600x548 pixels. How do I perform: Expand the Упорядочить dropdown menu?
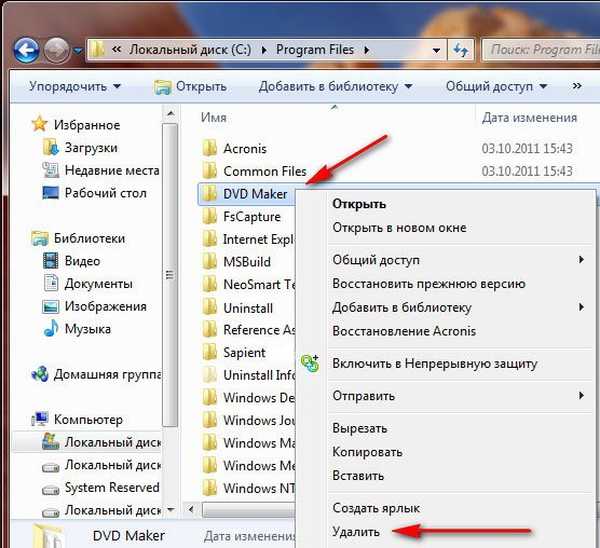(74, 86)
